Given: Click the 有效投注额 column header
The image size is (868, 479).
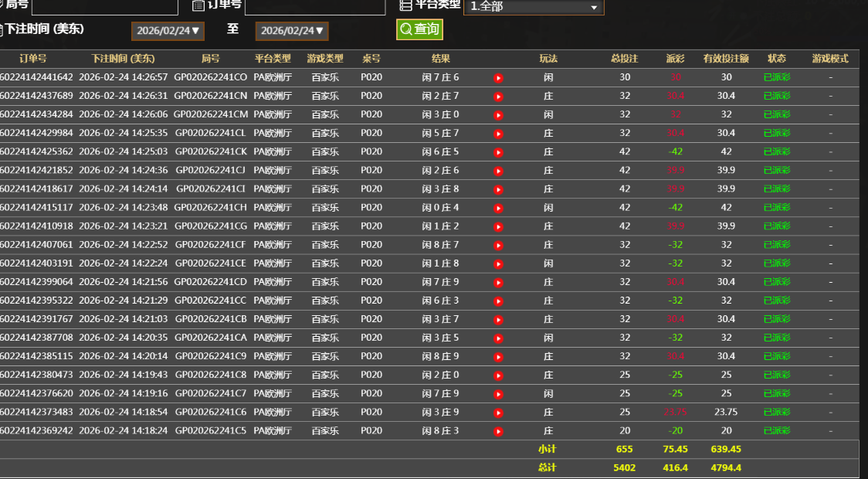Looking at the screenshot, I should coord(726,59).
